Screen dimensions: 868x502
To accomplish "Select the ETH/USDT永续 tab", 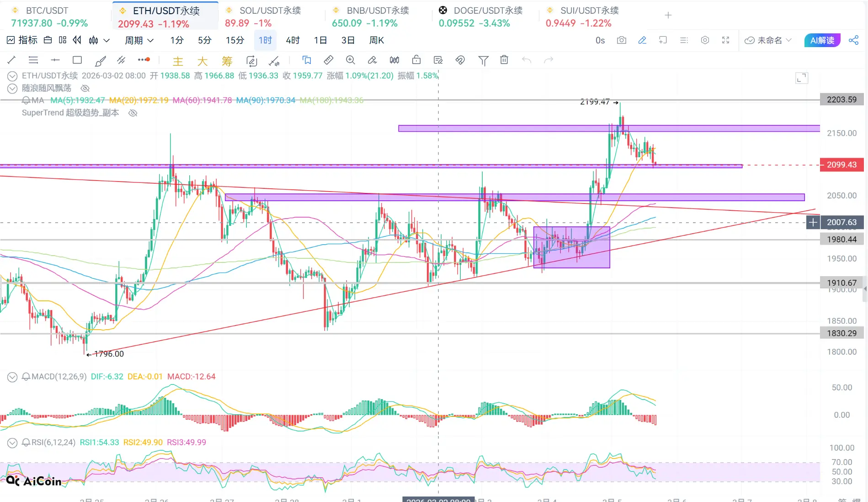I will (x=165, y=16).
